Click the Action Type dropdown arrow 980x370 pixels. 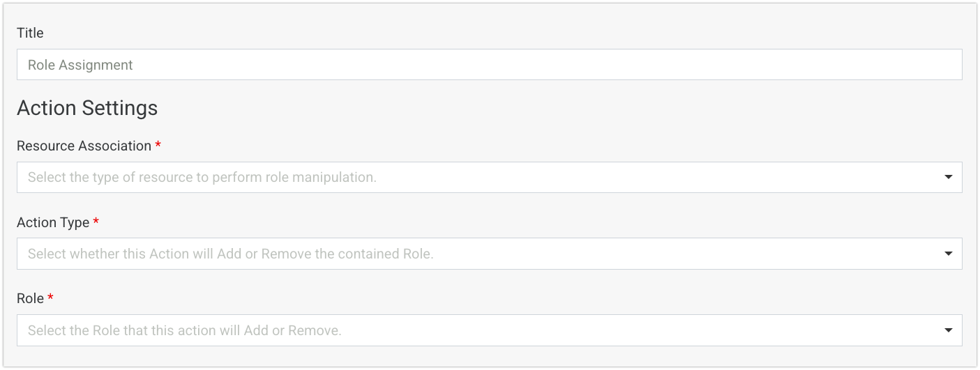point(948,254)
